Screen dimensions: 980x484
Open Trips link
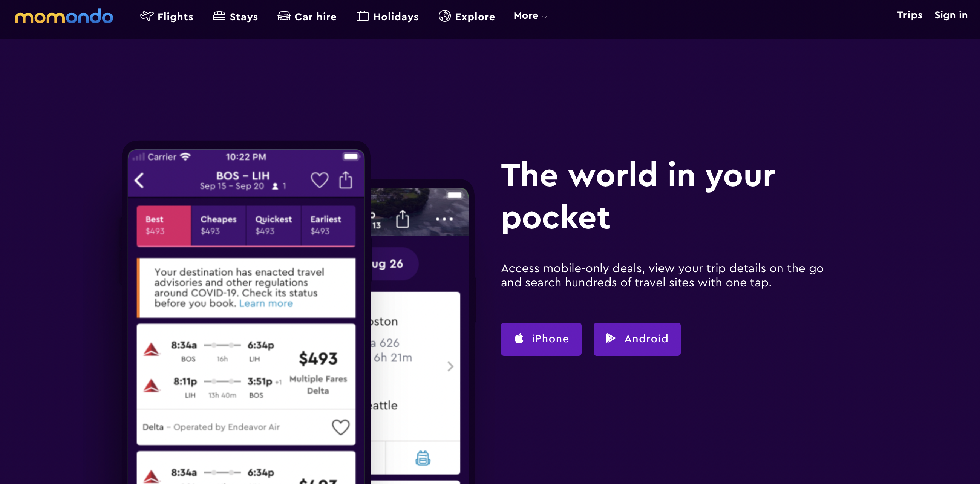point(909,15)
